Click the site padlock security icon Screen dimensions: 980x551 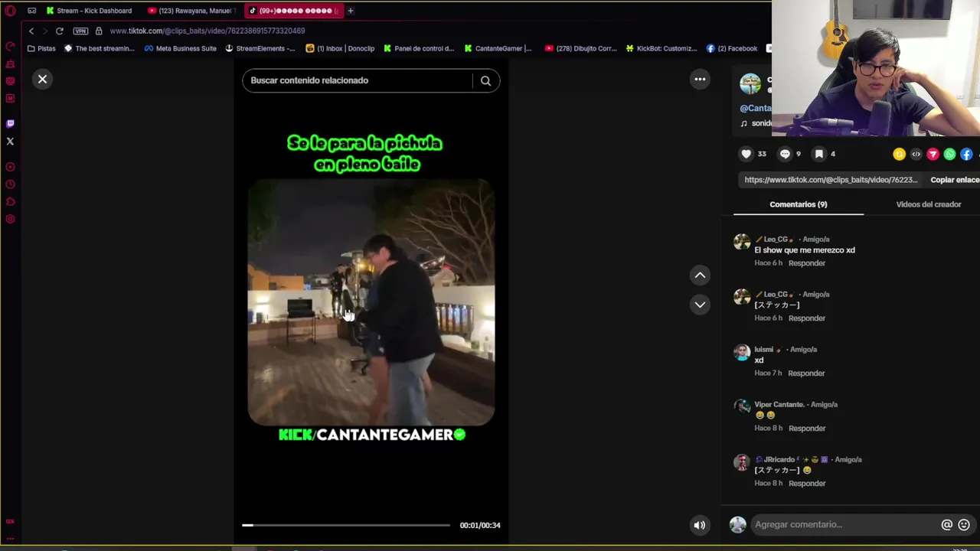coord(99,31)
